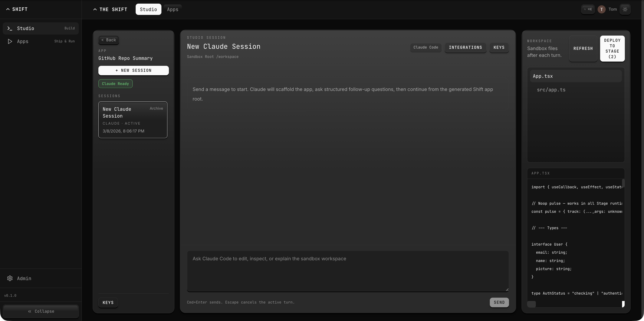This screenshot has height=321, width=644.
Task: Open the REFRESH workspace control
Action: (x=583, y=49)
